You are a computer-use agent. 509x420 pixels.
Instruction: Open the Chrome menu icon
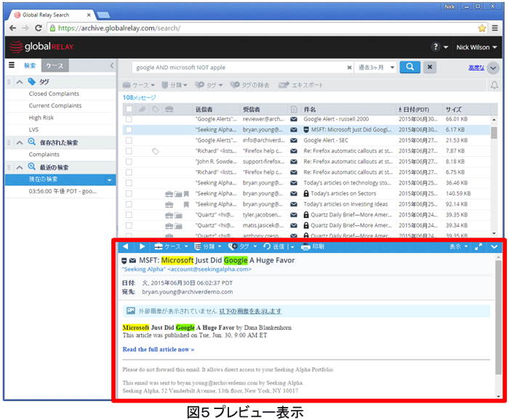[494, 28]
